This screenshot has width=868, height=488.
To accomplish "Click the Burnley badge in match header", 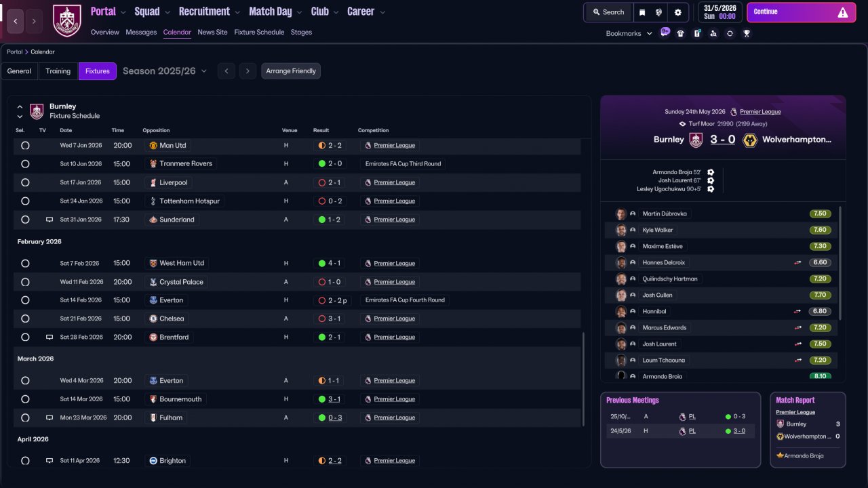I will (696, 140).
